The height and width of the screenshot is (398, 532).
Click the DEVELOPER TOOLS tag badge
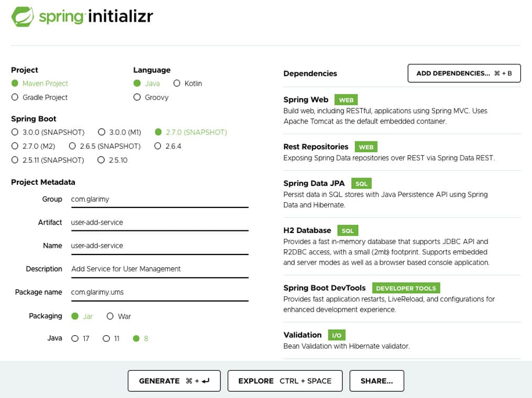click(x=406, y=288)
